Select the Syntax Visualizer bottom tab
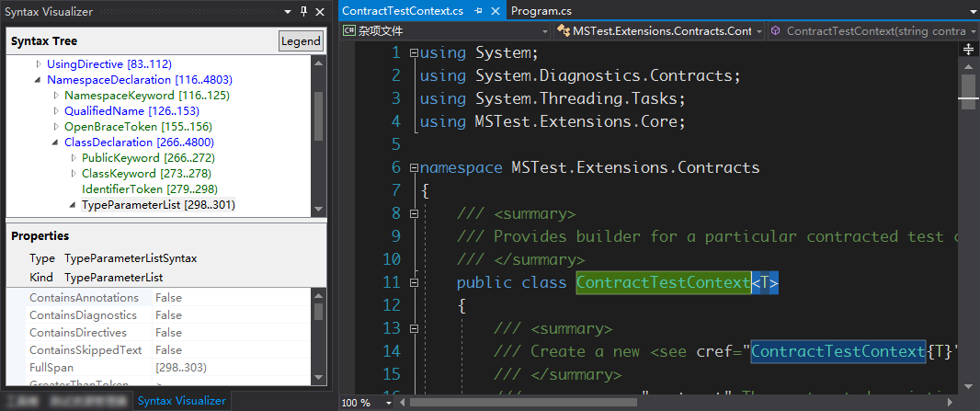The image size is (980, 411). tap(181, 401)
